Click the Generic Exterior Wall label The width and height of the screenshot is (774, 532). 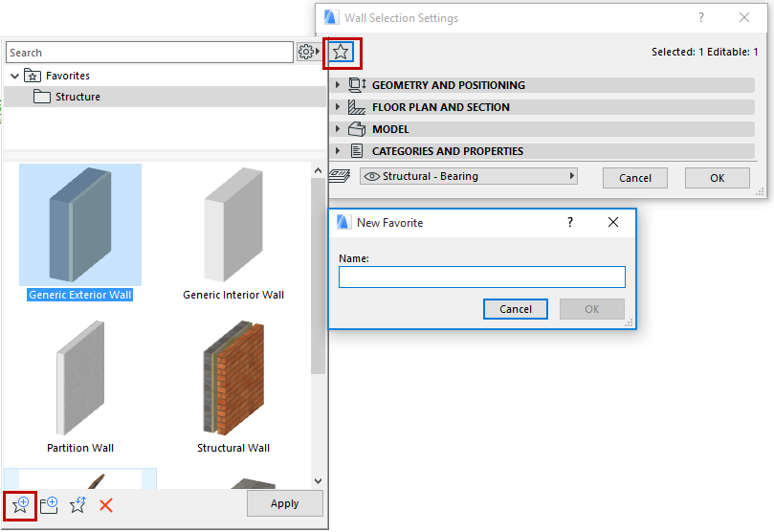(80, 295)
